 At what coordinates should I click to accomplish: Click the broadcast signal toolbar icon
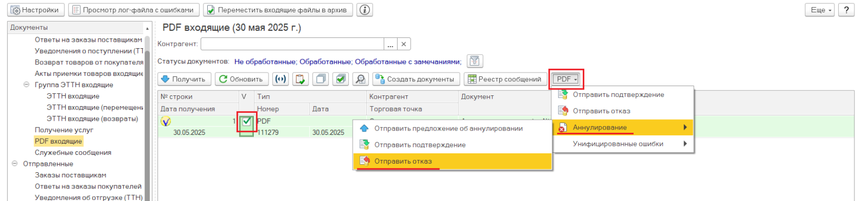pyautogui.click(x=280, y=79)
